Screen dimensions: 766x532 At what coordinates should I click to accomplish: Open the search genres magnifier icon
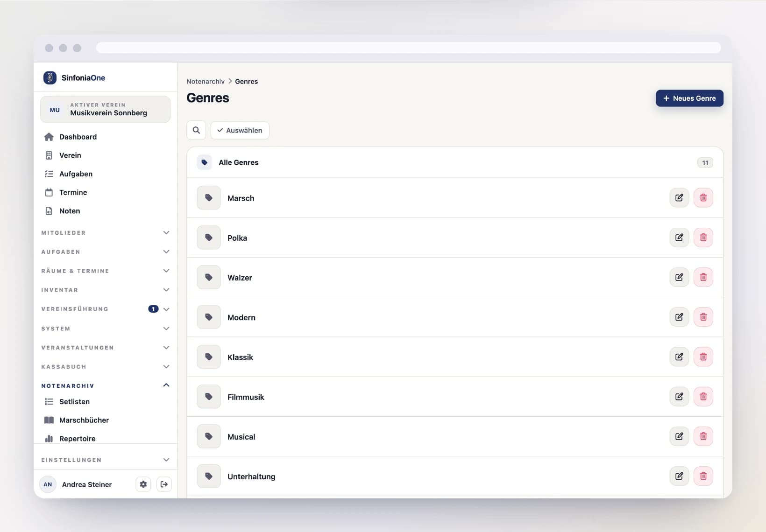[196, 130]
